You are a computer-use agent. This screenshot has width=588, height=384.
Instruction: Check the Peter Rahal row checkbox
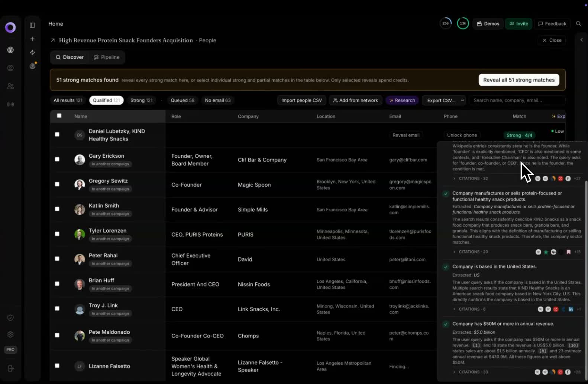click(57, 259)
